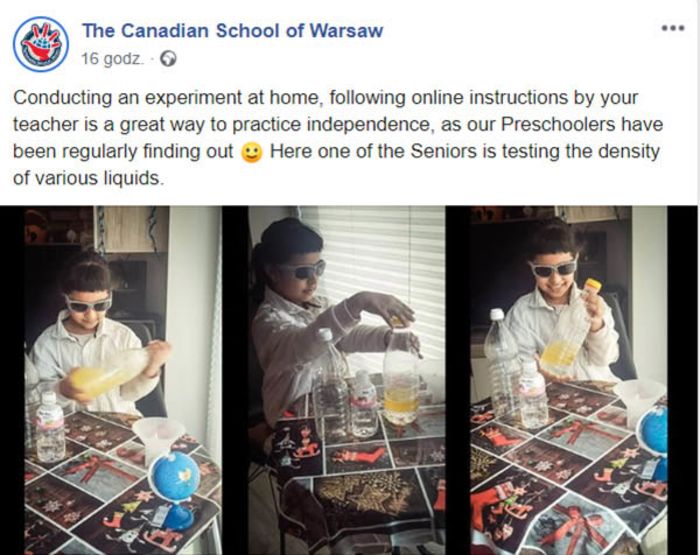Click the tall empty bottle in middle photo

pos(330,383)
